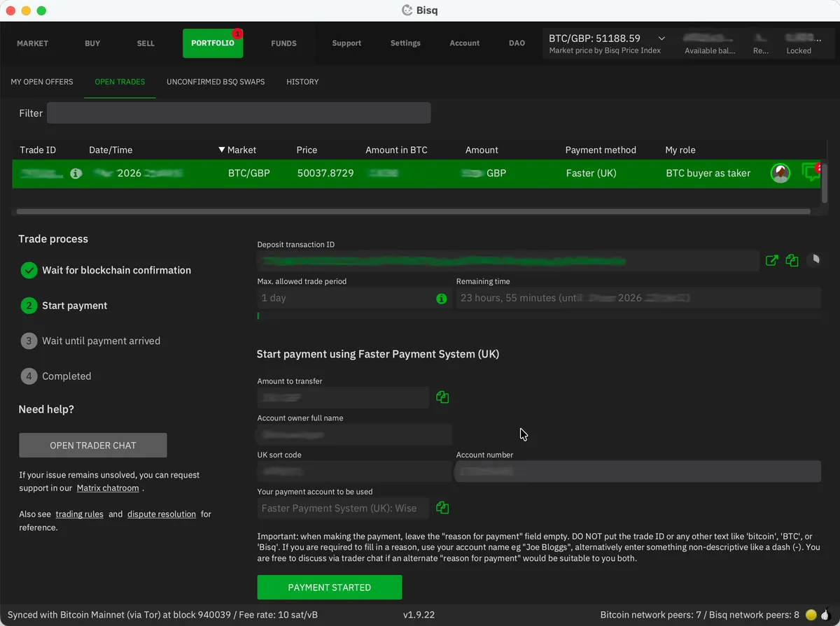Open trade chat via the speech bubble icon
Viewport: 840px width, 626px height.
(x=811, y=173)
